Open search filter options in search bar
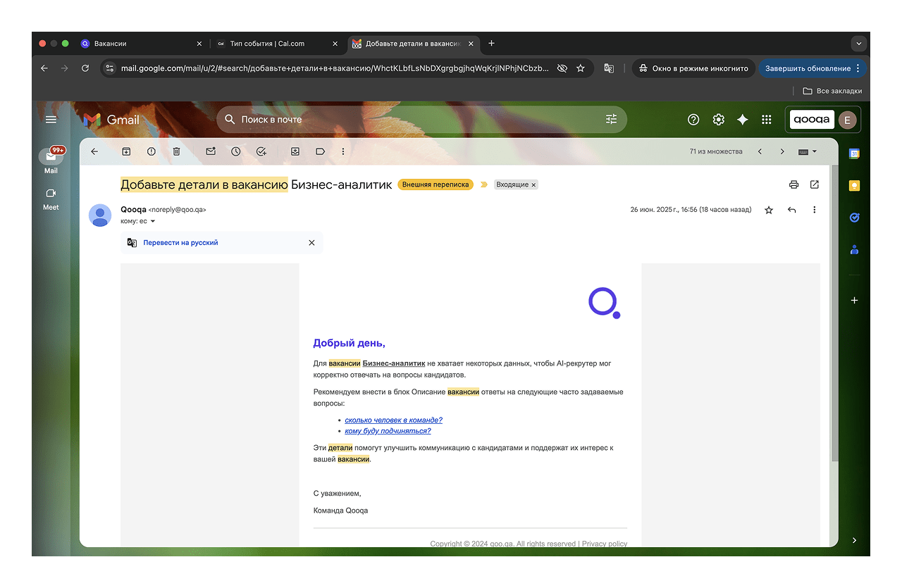Image resolution: width=902 pixels, height=588 pixels. click(611, 120)
